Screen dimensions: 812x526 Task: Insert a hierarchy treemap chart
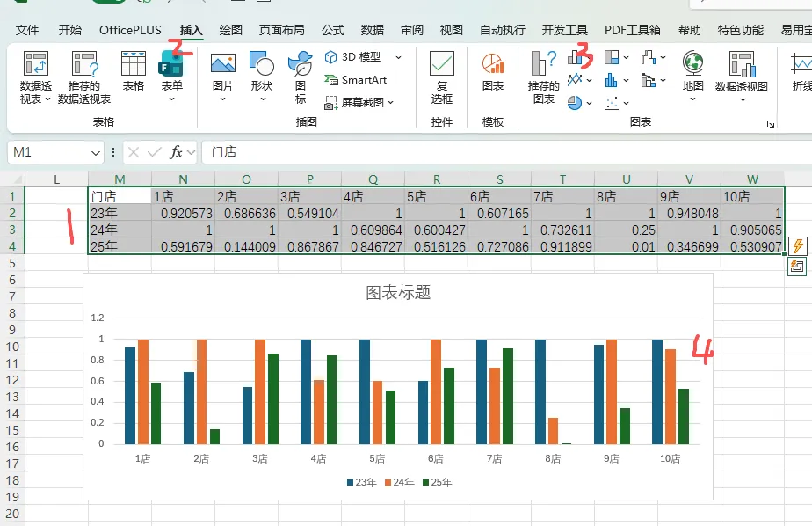612,57
